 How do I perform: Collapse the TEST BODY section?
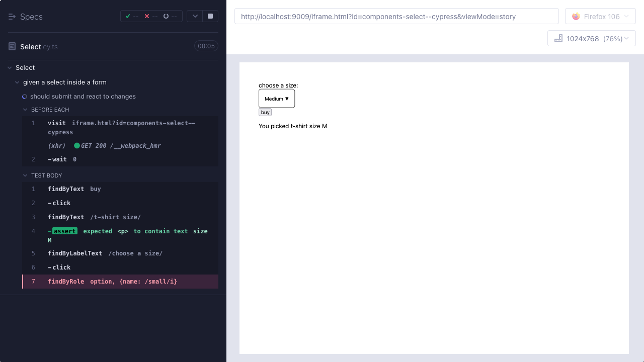pos(25,175)
